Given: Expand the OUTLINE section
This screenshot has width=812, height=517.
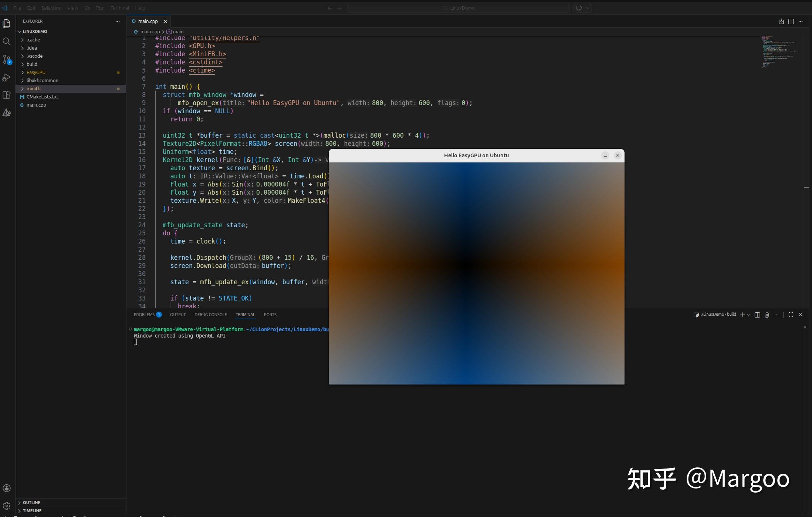Looking at the screenshot, I should click(71, 503).
